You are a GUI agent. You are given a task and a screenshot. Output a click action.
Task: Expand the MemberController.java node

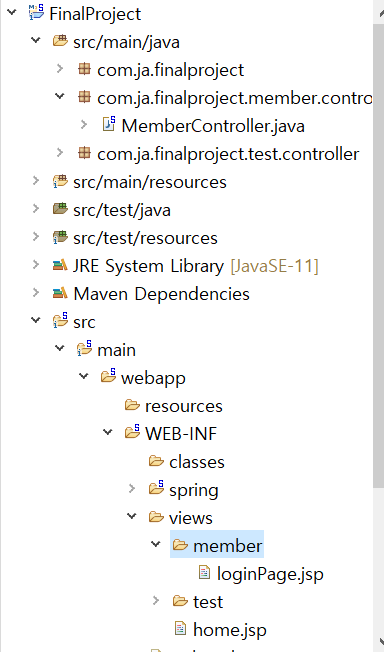pyautogui.click(x=84, y=125)
